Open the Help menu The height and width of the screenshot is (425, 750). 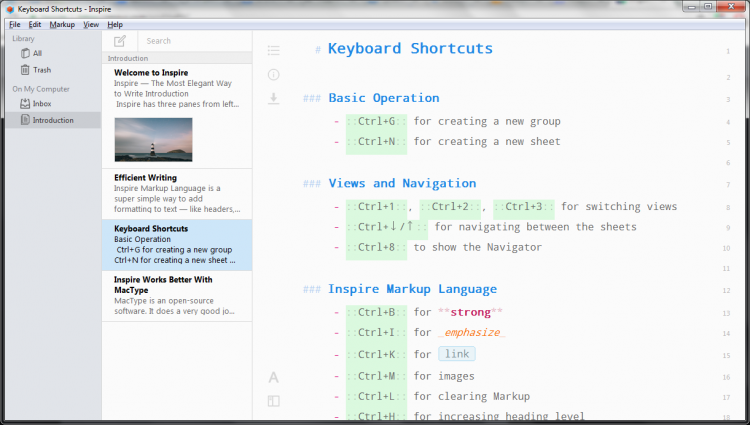[115, 24]
